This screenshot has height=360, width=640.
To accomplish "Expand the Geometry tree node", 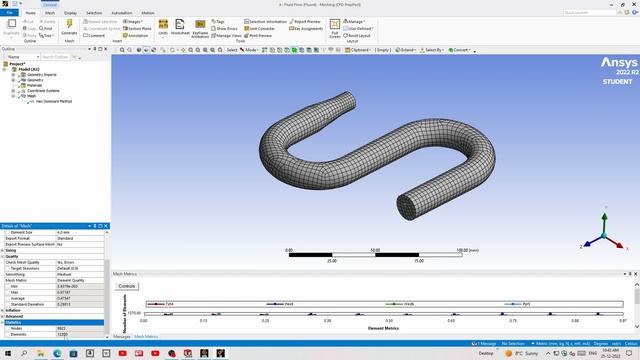I will tap(13, 80).
